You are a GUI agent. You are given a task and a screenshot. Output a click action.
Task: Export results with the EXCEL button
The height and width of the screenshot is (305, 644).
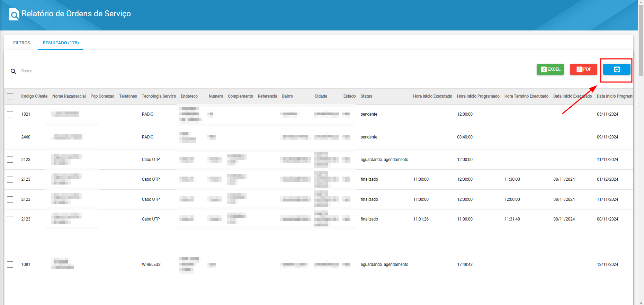(x=550, y=69)
